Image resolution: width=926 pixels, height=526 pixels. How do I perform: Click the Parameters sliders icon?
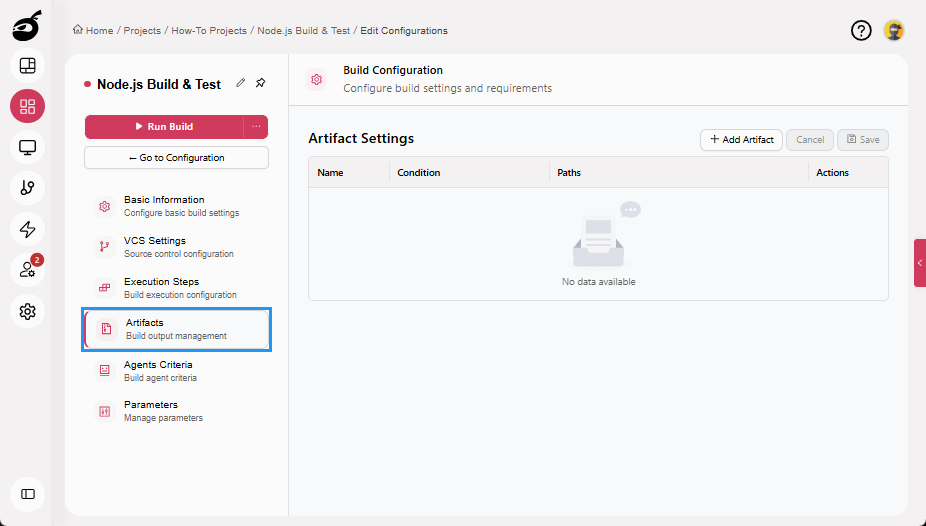pyautogui.click(x=105, y=411)
